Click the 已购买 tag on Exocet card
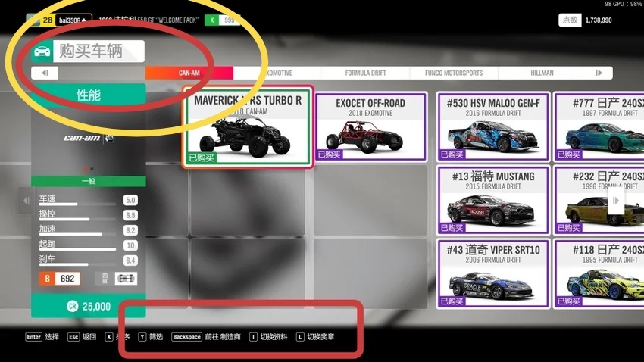Image resolution: width=644 pixels, height=362 pixels. 330,154
